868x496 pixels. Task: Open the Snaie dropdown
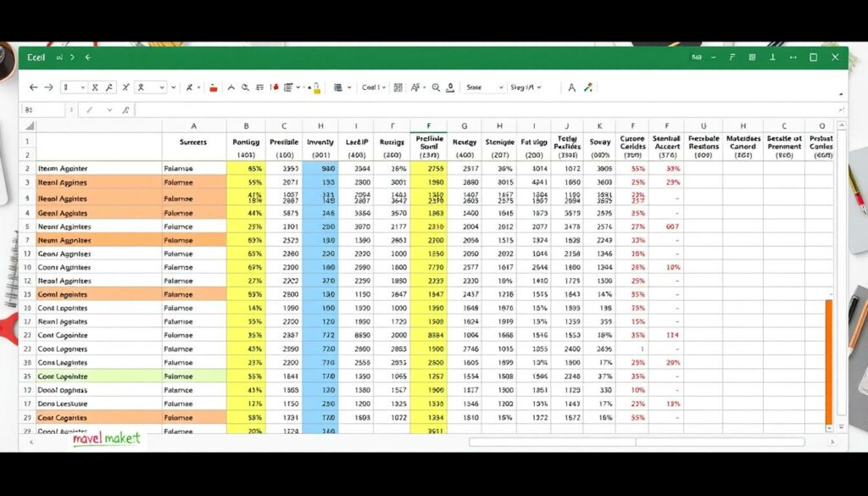(x=486, y=87)
